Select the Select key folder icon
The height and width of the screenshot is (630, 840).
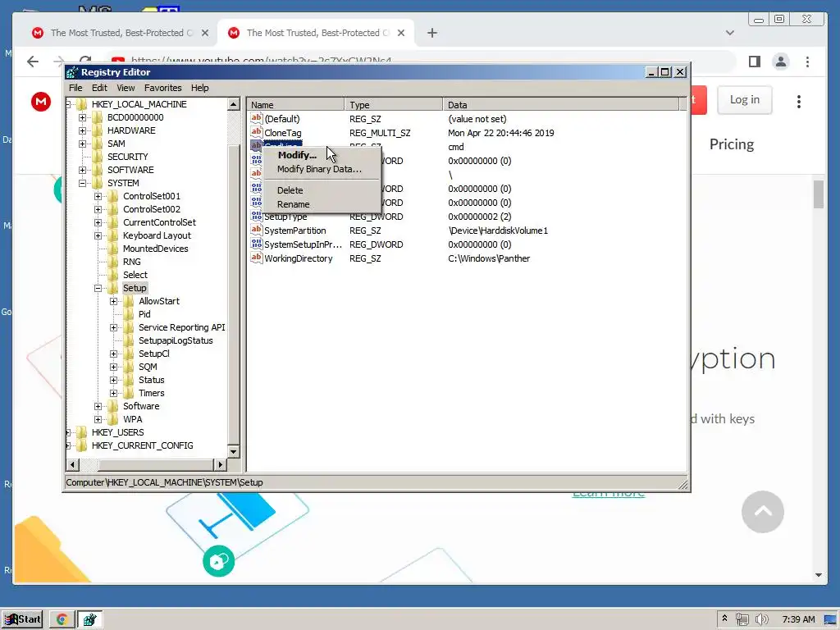point(113,275)
